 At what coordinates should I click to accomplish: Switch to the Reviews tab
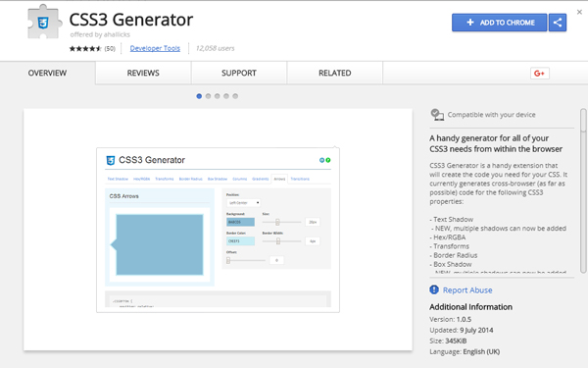point(143,73)
